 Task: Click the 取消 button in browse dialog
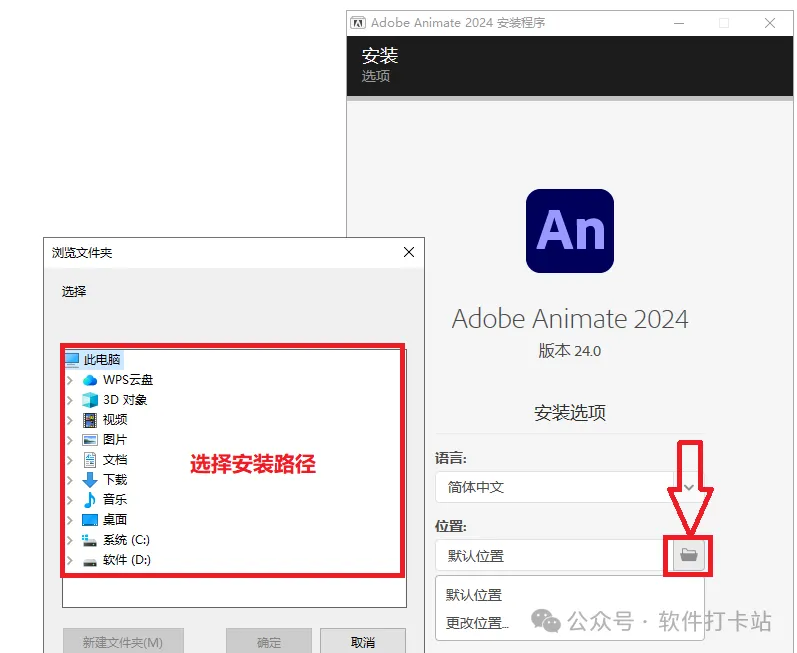click(x=363, y=642)
